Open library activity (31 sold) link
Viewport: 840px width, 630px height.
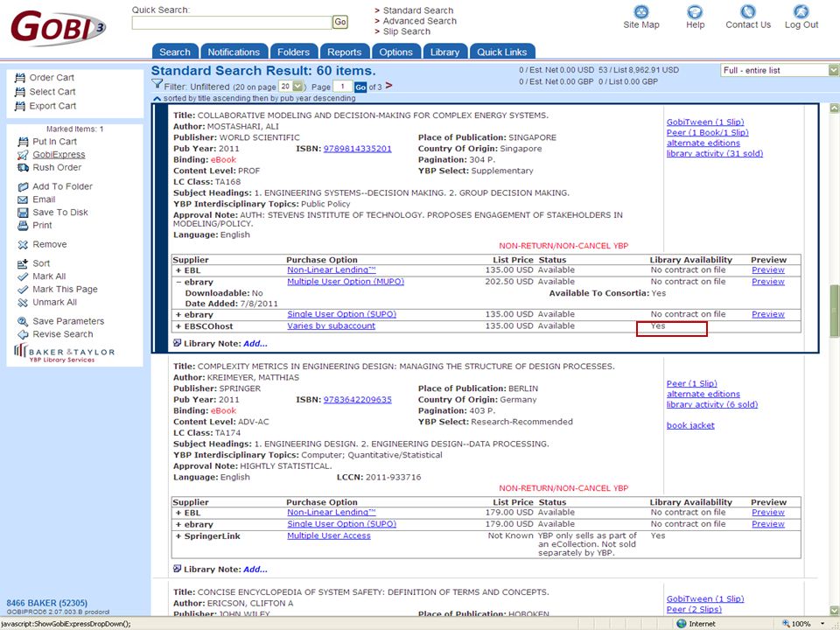[x=715, y=154]
